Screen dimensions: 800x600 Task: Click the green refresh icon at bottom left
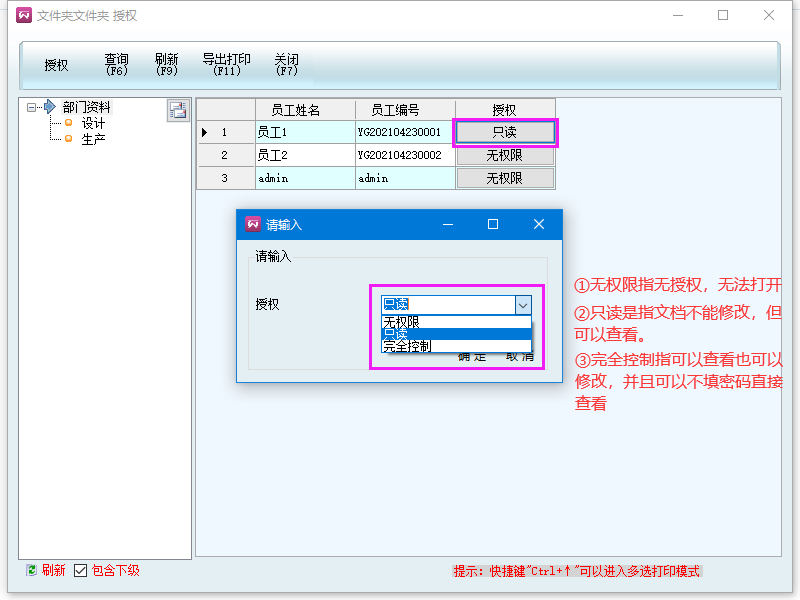click(31, 570)
